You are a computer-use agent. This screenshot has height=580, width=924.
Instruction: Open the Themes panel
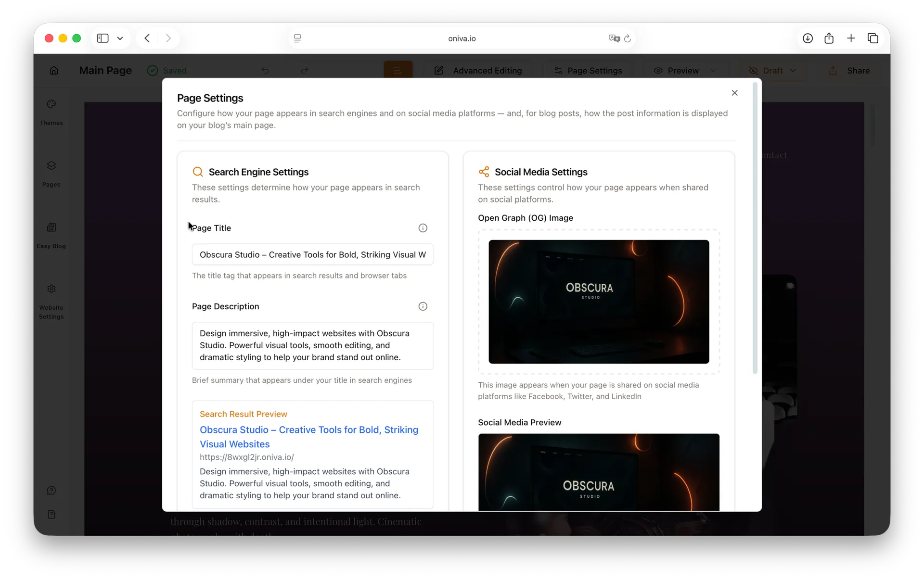click(x=51, y=112)
